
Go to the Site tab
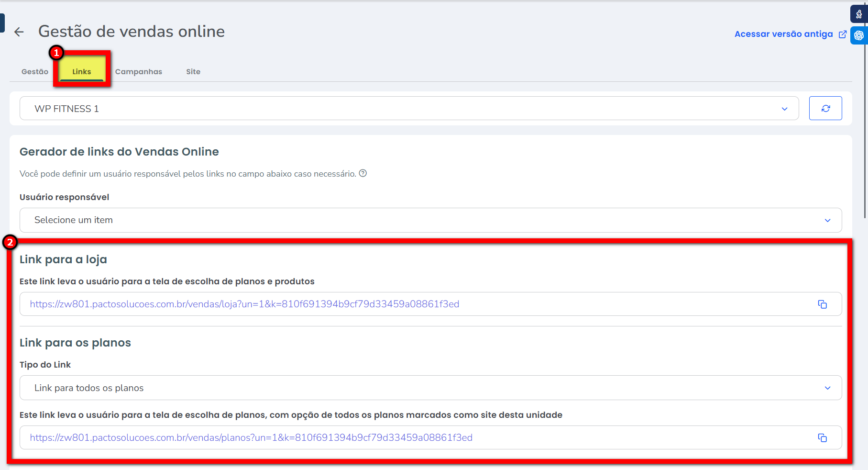click(193, 72)
